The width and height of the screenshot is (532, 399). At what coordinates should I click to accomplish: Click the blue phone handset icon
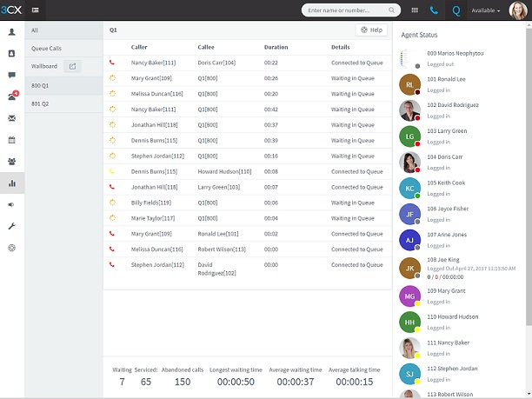(434, 10)
